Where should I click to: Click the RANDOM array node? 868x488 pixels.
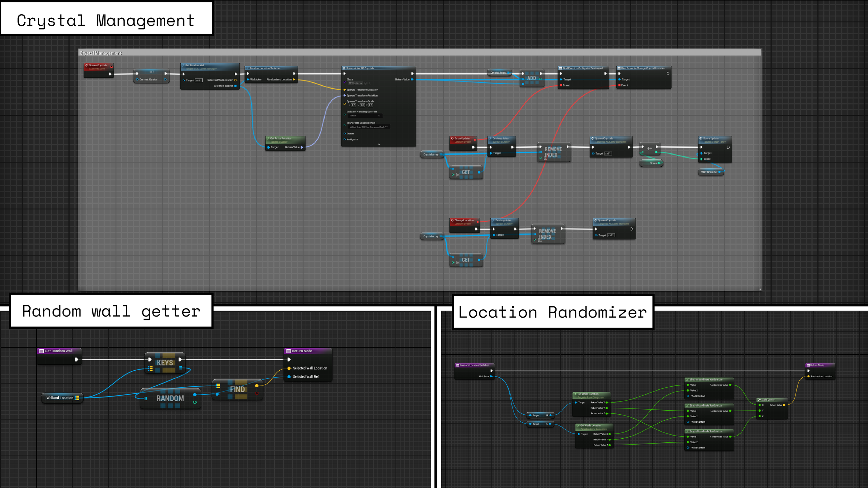[170, 398]
